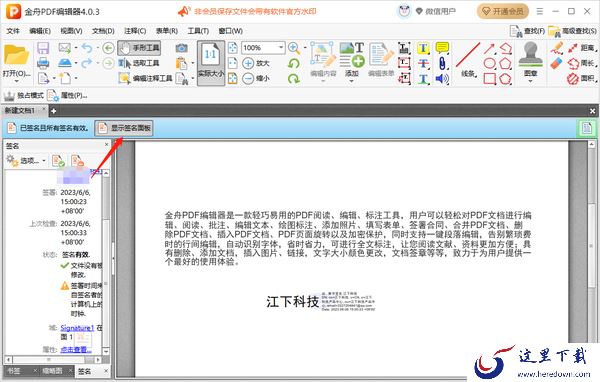Select the eraser tool
600x382 pixels.
(557, 63)
